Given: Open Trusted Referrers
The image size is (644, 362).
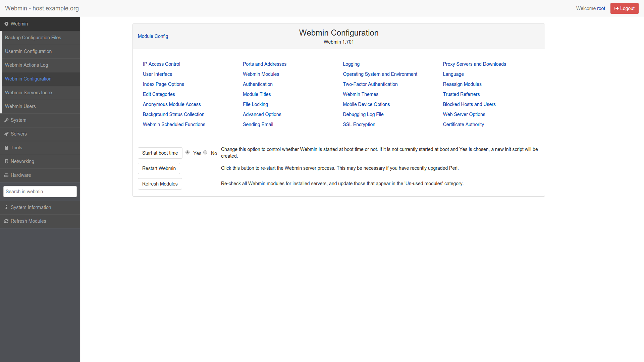Looking at the screenshot, I should [x=461, y=94].
